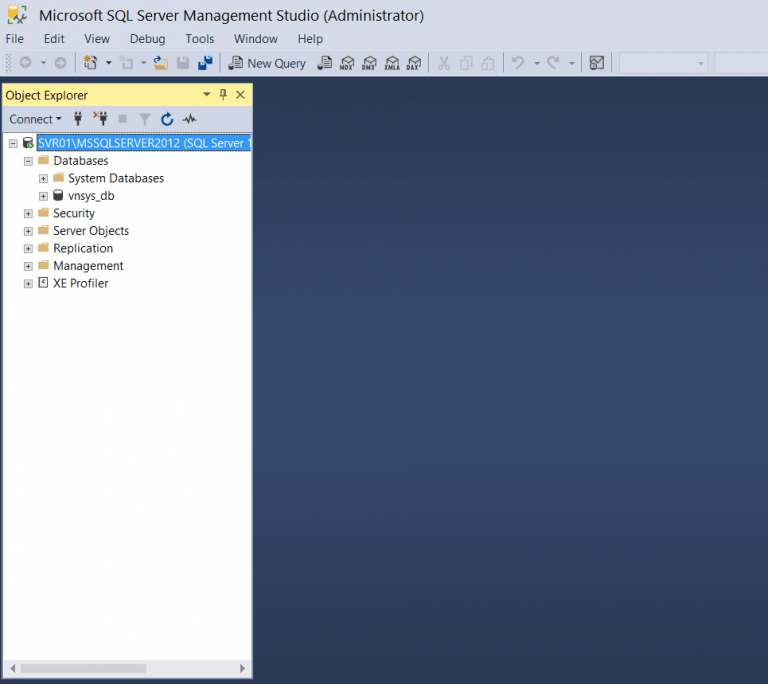This screenshot has height=684, width=768.
Task: Open the Redo history dropdown arrow
Action: 572,63
